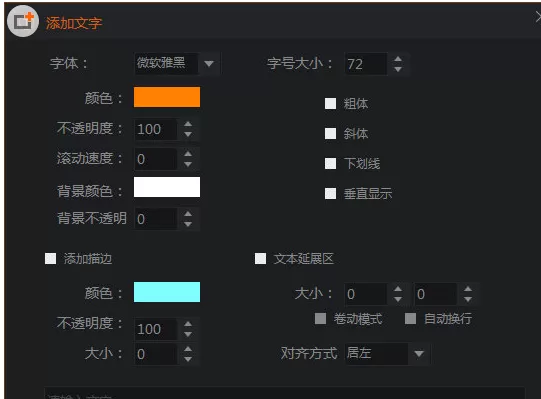Increase 滚动速度 with the up arrow
This screenshot has height=399, width=541.
(x=188, y=154)
